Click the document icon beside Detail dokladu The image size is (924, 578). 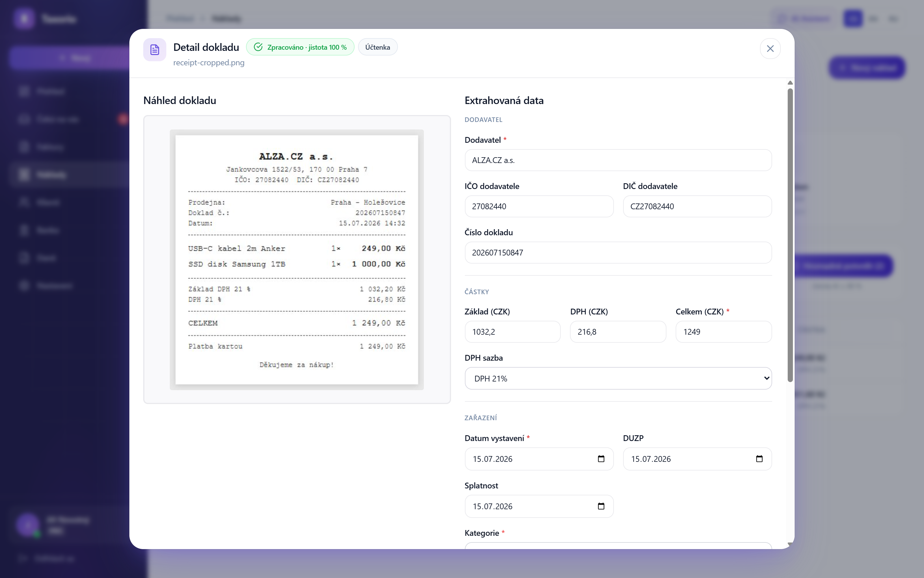155,49
